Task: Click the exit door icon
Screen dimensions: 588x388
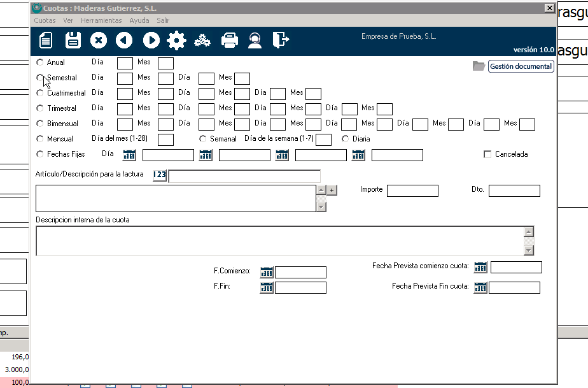Action: [x=280, y=41]
